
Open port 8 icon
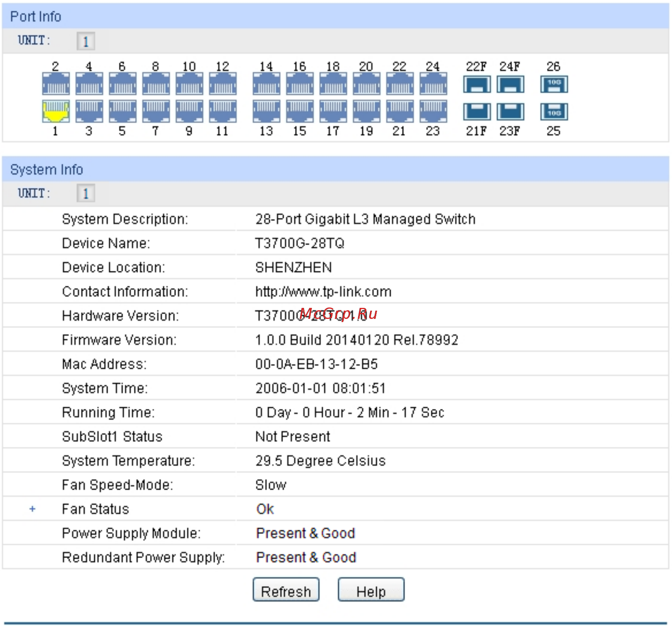156,84
